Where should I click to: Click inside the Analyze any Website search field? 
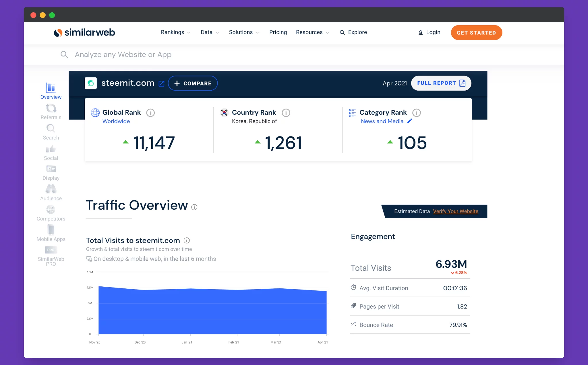pyautogui.click(x=123, y=54)
